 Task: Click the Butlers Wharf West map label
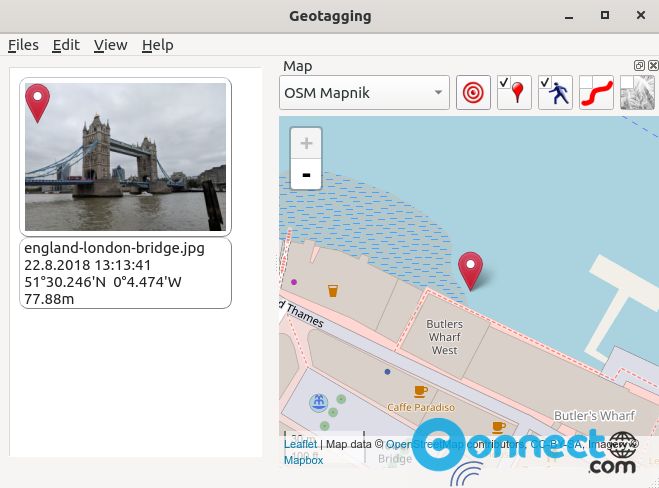coord(445,337)
